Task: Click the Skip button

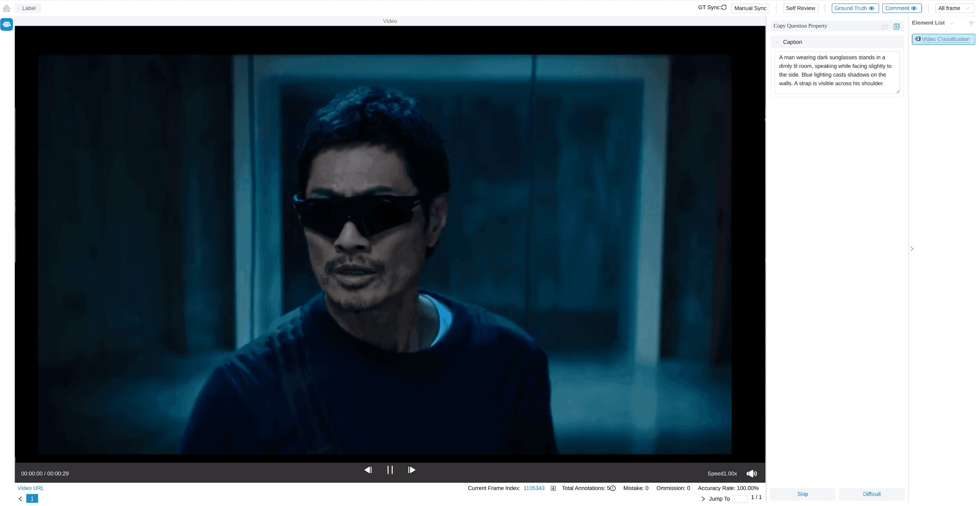Action: coord(802,494)
